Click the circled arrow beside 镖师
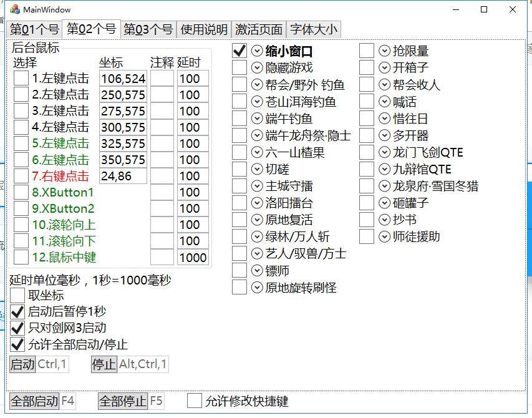The height and width of the screenshot is (418, 532). point(257,271)
